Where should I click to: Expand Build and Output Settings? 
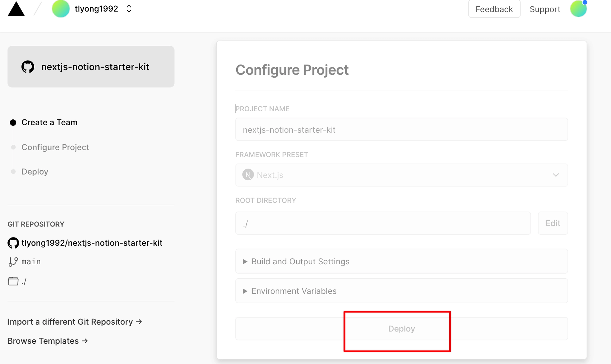(x=402, y=261)
